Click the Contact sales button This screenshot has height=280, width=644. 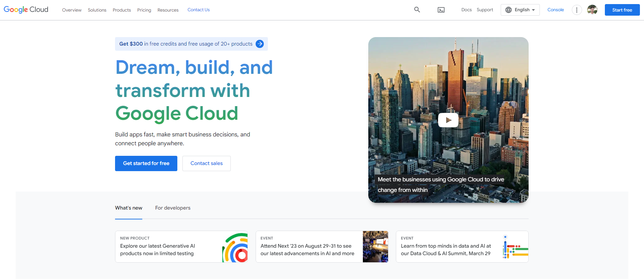207,163
